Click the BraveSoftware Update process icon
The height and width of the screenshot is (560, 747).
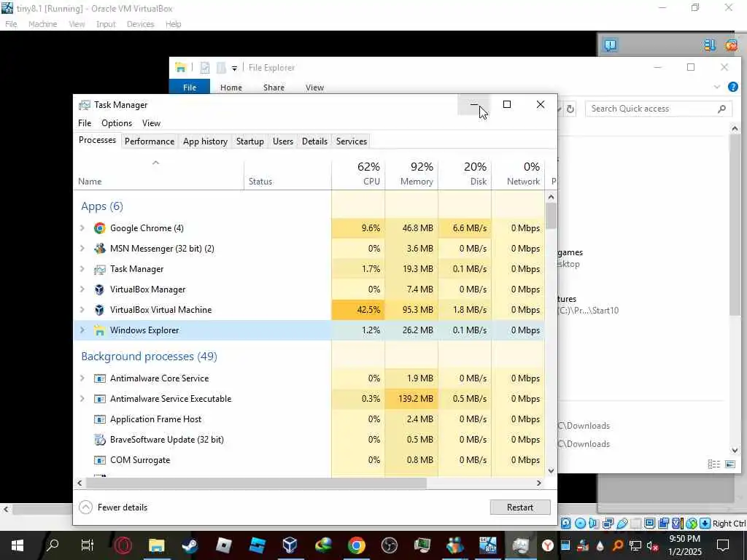[99, 440]
